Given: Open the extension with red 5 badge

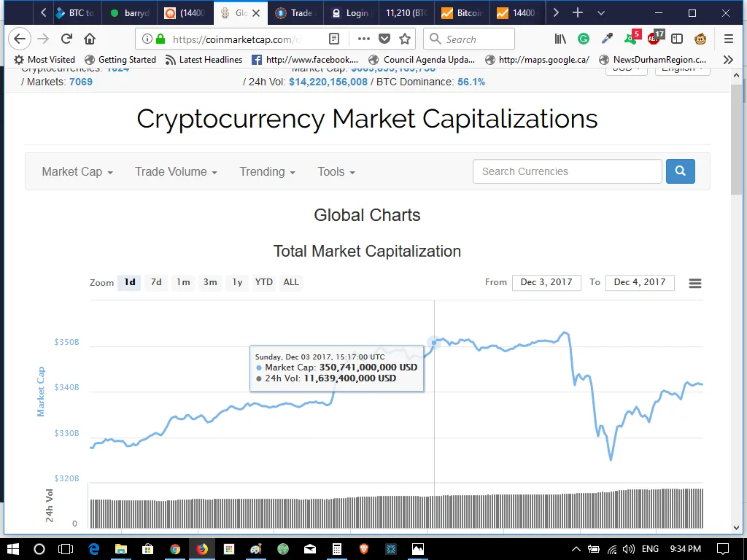Looking at the screenshot, I should [x=632, y=37].
